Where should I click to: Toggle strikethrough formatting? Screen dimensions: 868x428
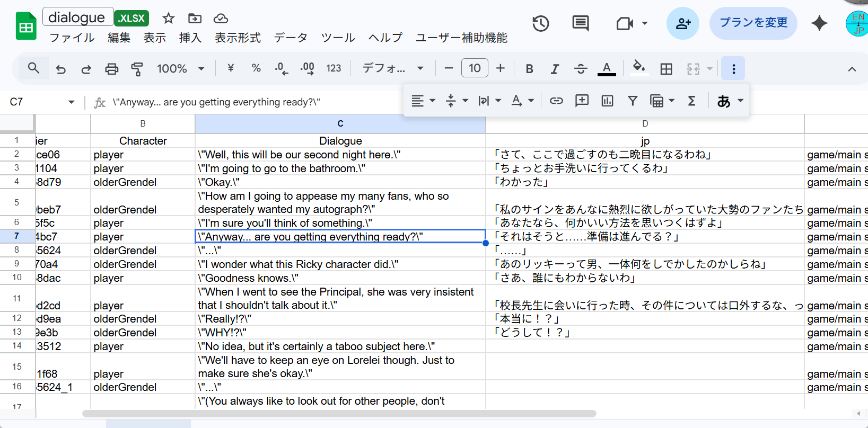point(581,69)
